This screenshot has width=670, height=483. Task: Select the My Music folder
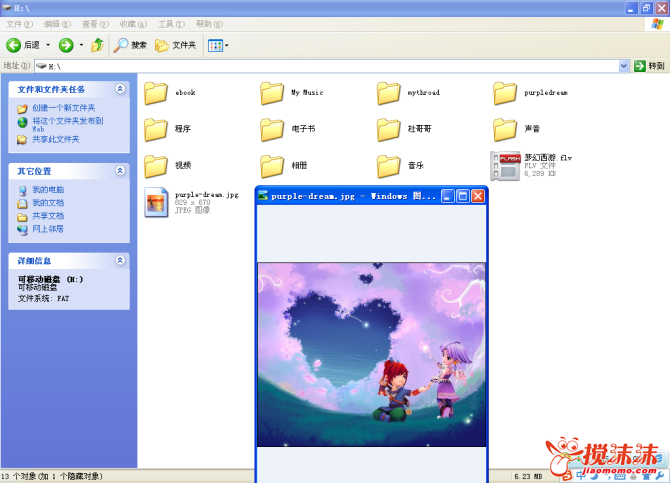tap(292, 93)
